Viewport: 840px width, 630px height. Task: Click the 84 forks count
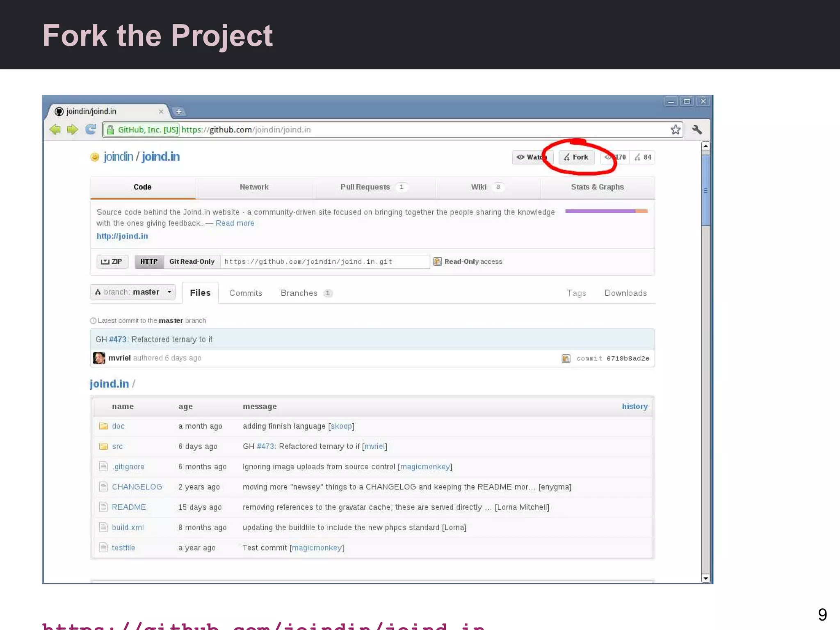click(643, 157)
